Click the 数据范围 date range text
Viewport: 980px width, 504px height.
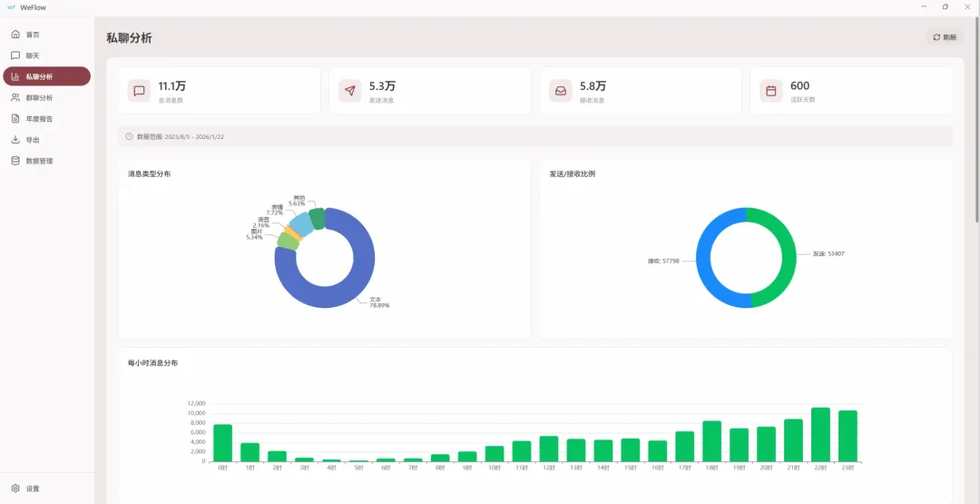click(180, 136)
